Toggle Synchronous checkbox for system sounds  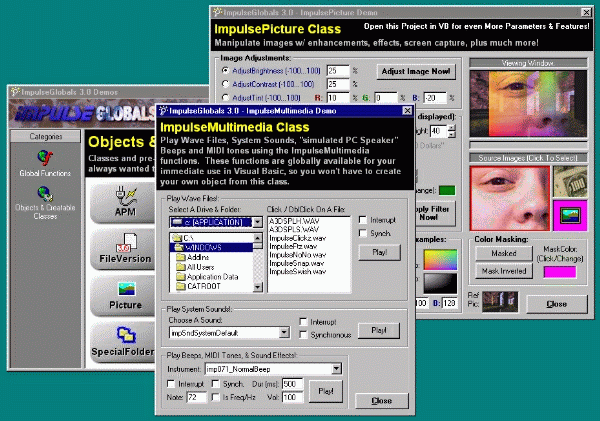click(303, 335)
